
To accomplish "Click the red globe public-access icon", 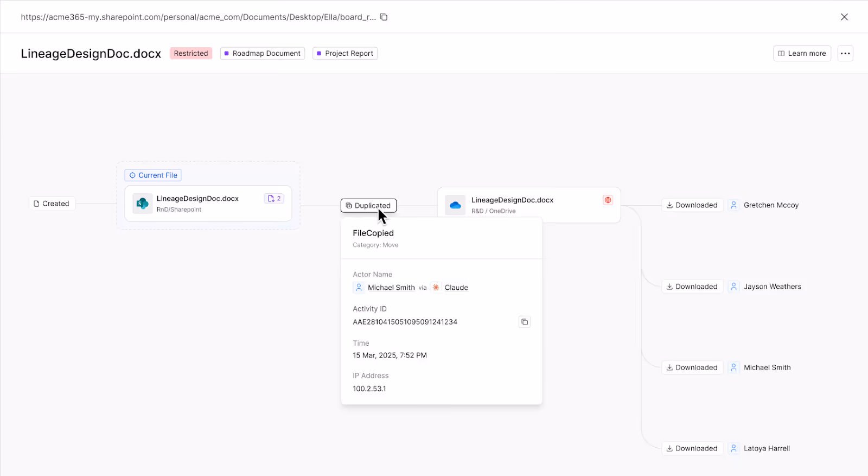I will (x=608, y=200).
